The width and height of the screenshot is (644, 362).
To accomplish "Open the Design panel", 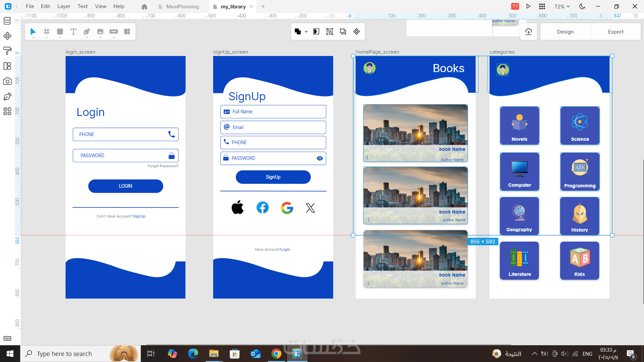I will tap(565, 32).
